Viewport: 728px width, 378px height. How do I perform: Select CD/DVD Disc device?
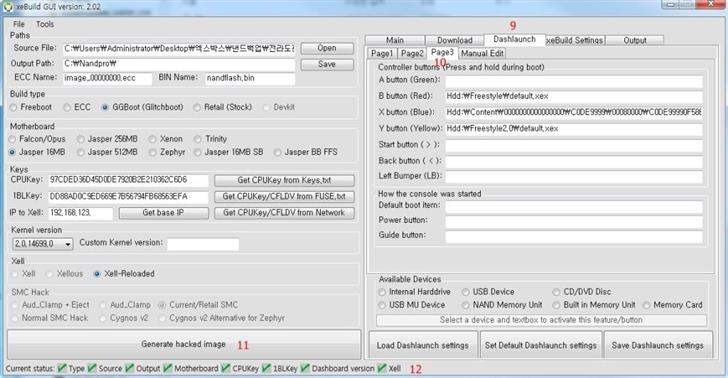[x=582, y=292]
